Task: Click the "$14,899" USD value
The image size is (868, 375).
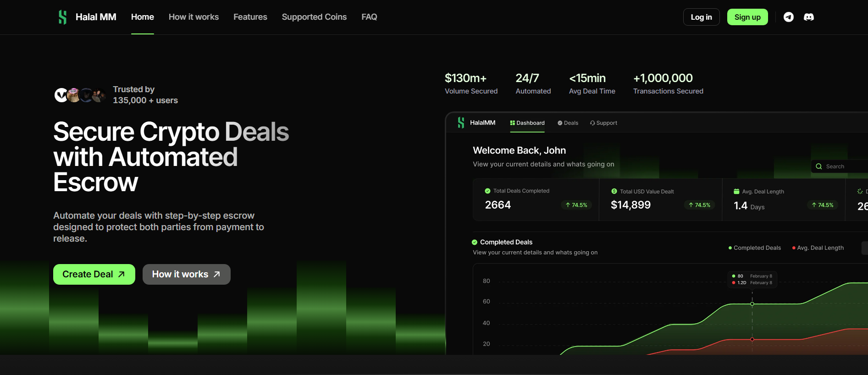Action: pyautogui.click(x=630, y=205)
